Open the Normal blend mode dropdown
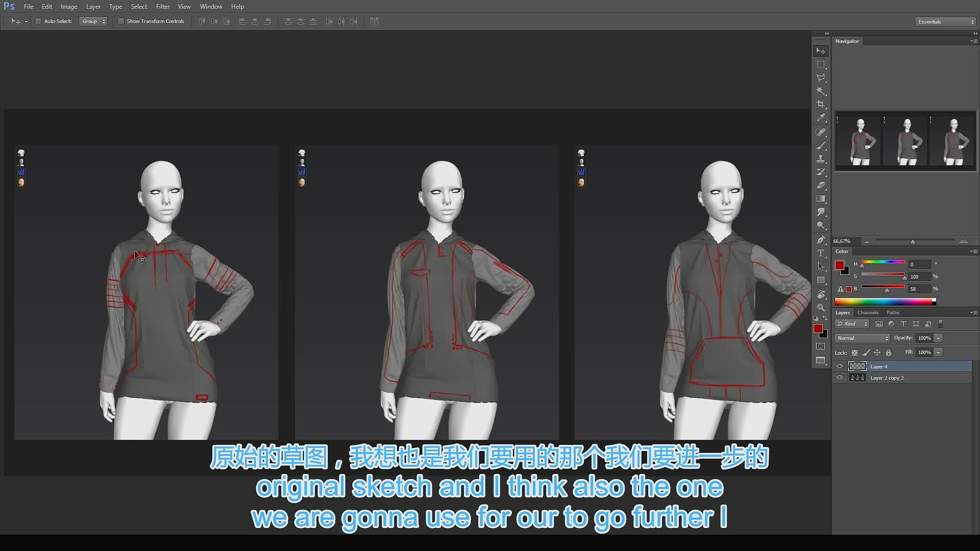The height and width of the screenshot is (551, 980). point(862,338)
